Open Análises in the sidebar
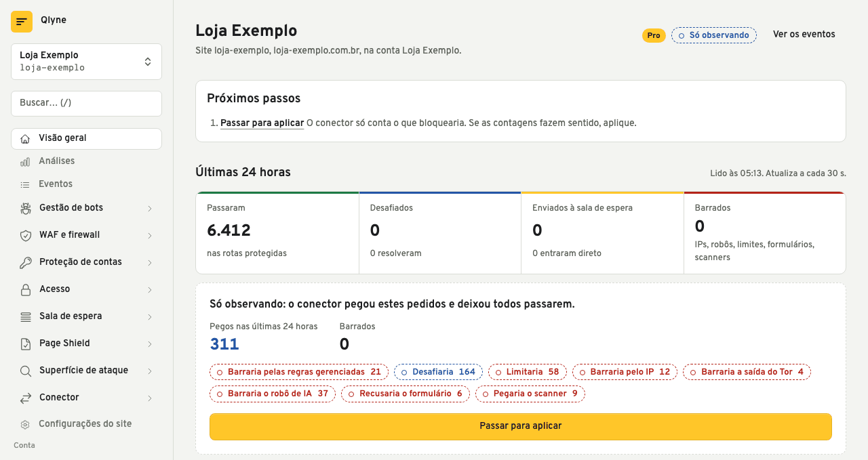This screenshot has width=868, height=460. click(86, 161)
